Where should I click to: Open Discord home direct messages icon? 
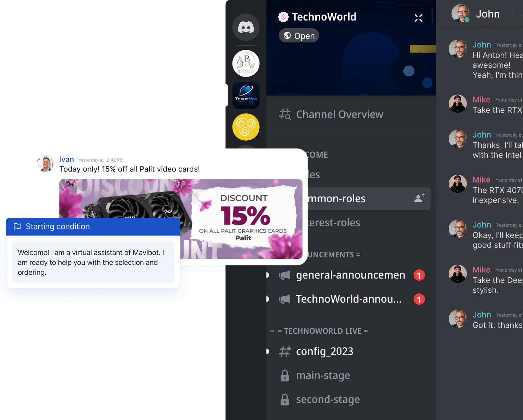point(246,27)
